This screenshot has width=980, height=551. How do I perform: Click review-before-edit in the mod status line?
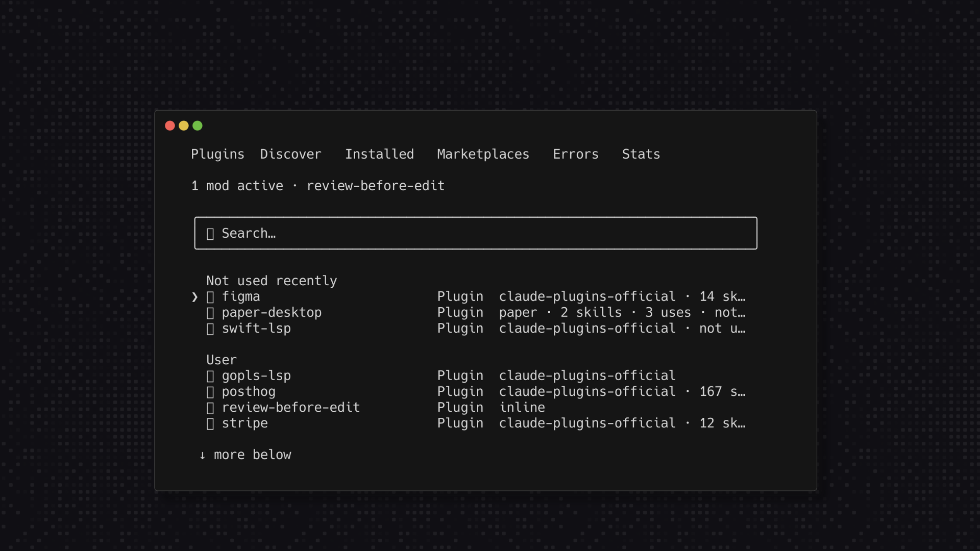(375, 186)
